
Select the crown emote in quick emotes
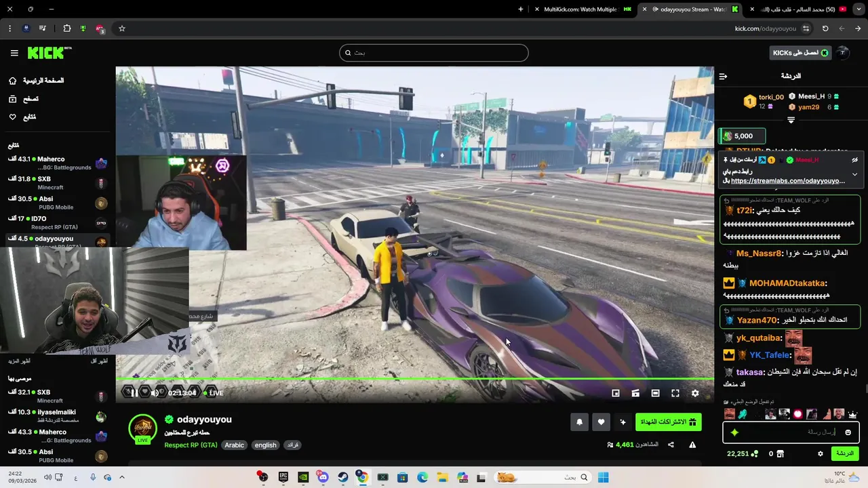point(853,414)
